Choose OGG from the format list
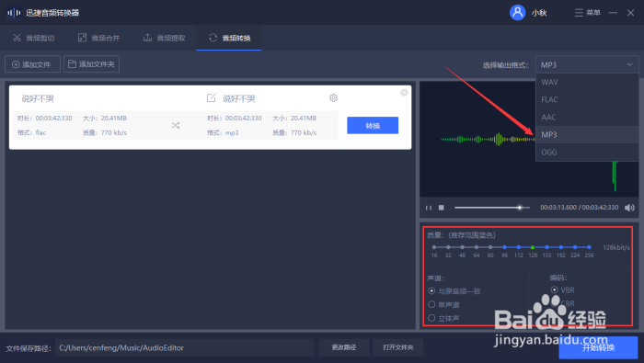 coord(587,153)
